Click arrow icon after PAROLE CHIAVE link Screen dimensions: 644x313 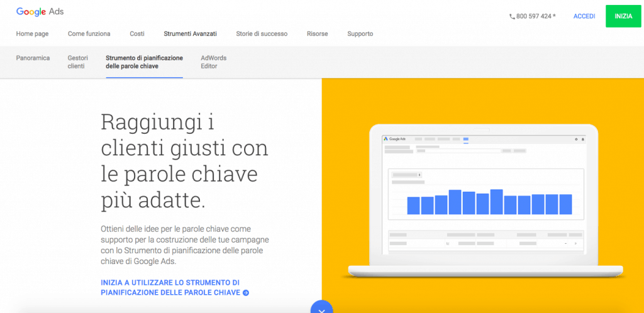tap(246, 293)
